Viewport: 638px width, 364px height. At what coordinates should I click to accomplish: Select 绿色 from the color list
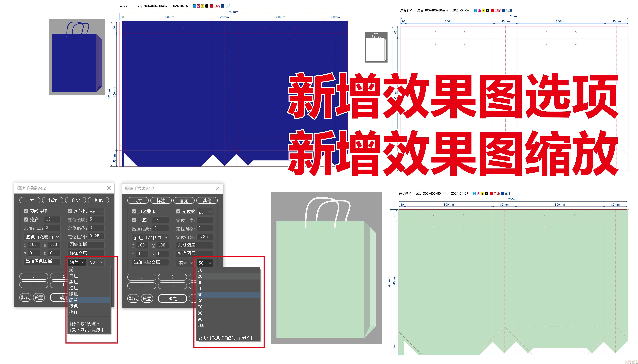tap(89, 294)
